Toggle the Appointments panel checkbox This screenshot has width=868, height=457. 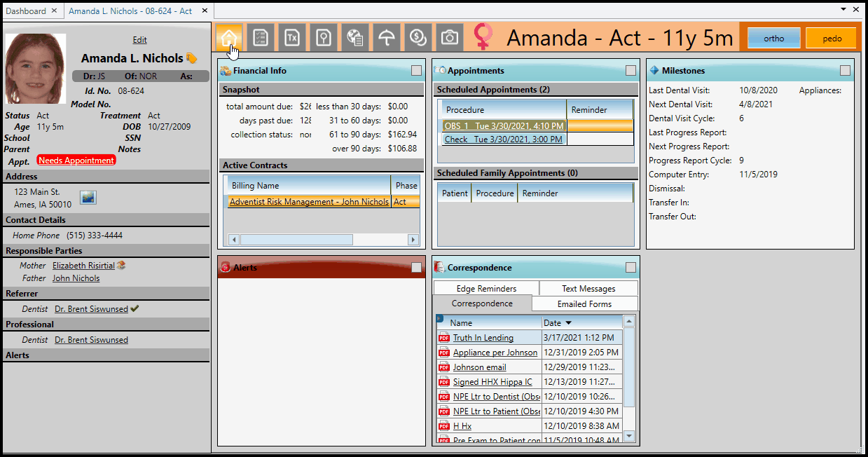(631, 71)
